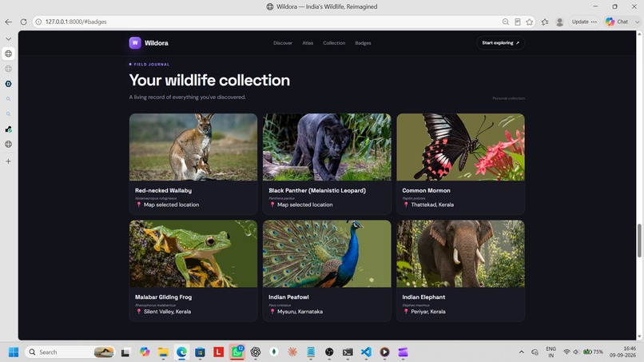This screenshot has width=644, height=362.
Task: Open ChatGPT from the taskbar
Action: tap(256, 352)
